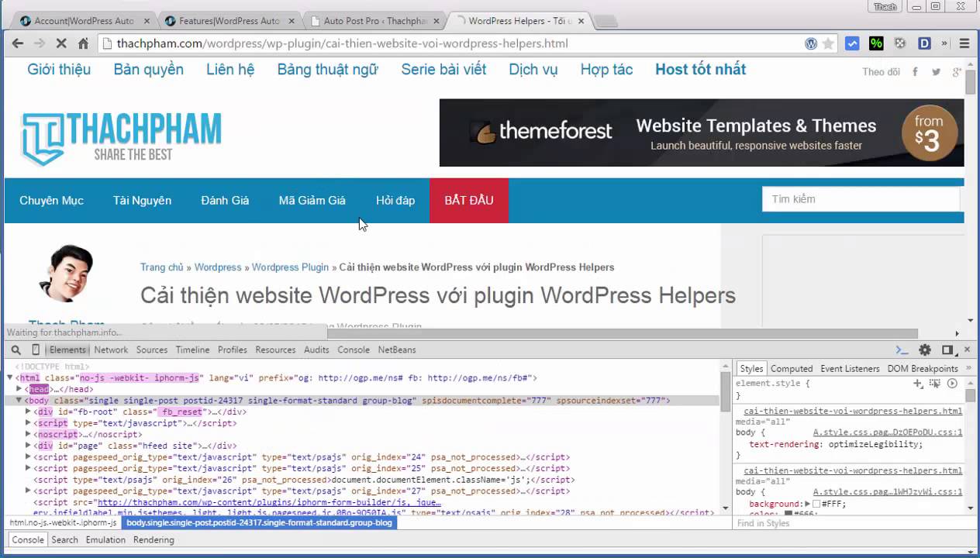Click the WordPress icon in the address bar
Screen dimensions: 980x558
[811, 43]
